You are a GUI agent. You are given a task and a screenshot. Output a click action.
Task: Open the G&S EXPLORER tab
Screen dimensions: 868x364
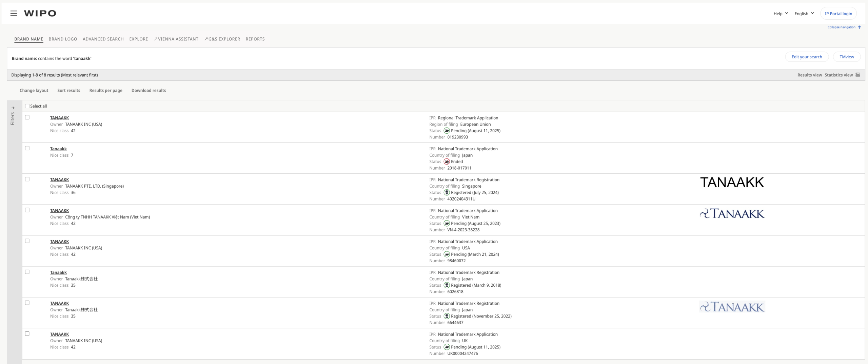tap(222, 39)
